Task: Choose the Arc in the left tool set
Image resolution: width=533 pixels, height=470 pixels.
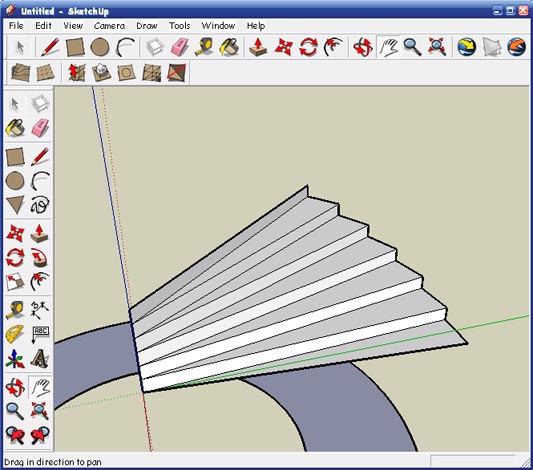Action: tap(40, 180)
